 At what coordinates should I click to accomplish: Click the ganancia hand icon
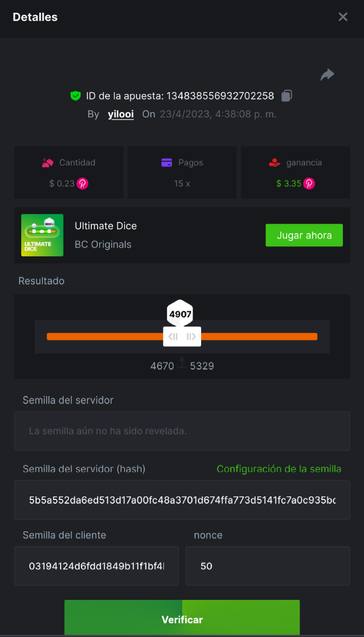274,163
